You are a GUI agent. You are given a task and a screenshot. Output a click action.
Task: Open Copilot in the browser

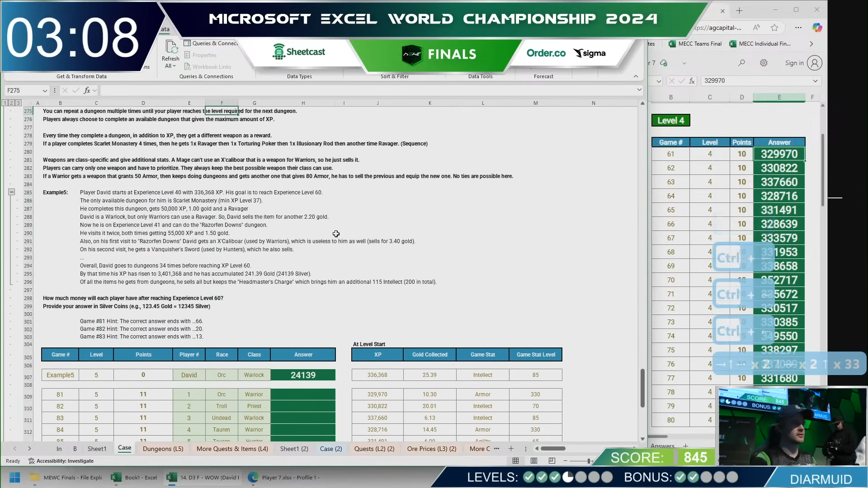coord(817,28)
